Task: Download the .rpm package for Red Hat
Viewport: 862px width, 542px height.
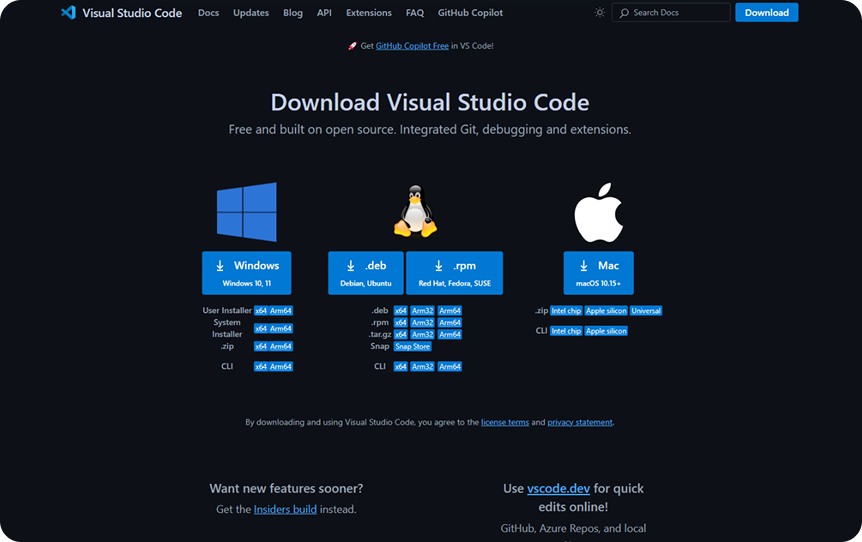Action: (x=454, y=273)
